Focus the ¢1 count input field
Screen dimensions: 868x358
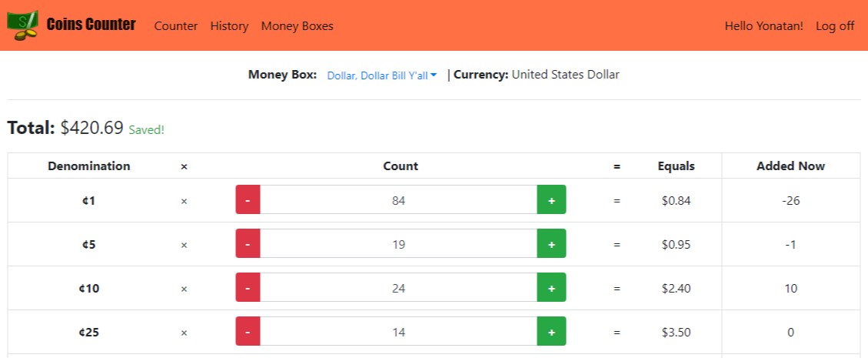(x=398, y=201)
